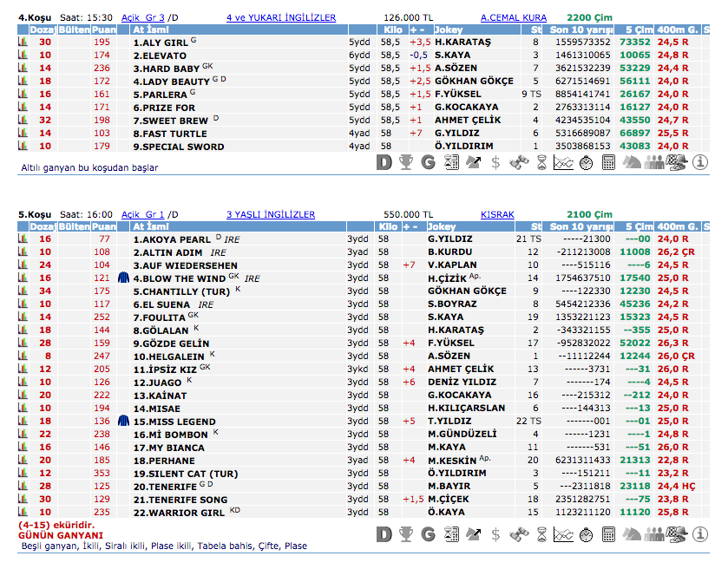728x569 pixels.
Task: Click the hourglass icon under race 4
Action: point(541,161)
